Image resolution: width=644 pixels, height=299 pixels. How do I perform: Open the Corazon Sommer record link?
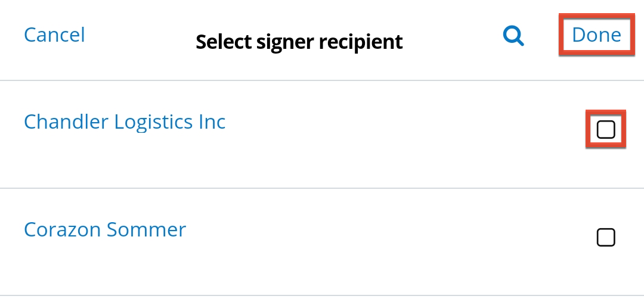pyautogui.click(x=105, y=229)
